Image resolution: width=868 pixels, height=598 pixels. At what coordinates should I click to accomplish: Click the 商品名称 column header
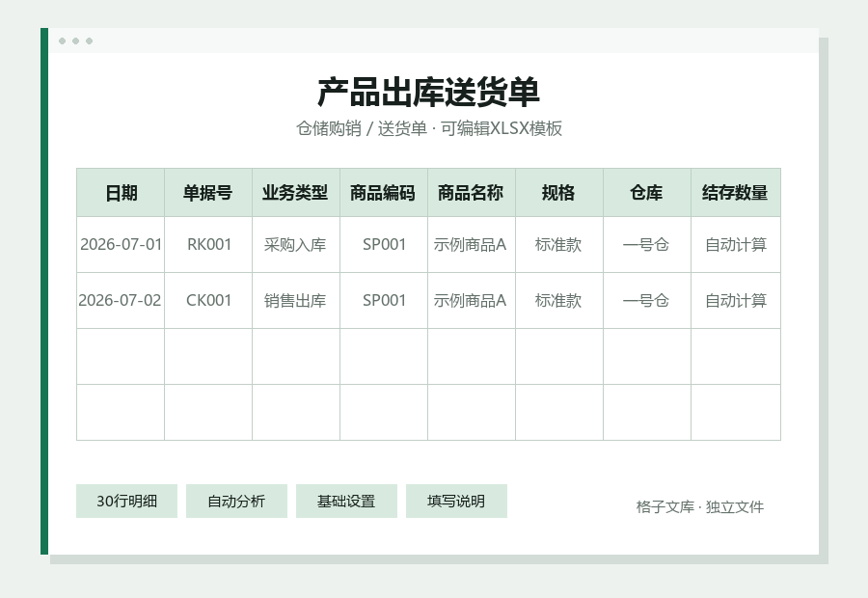click(x=471, y=193)
